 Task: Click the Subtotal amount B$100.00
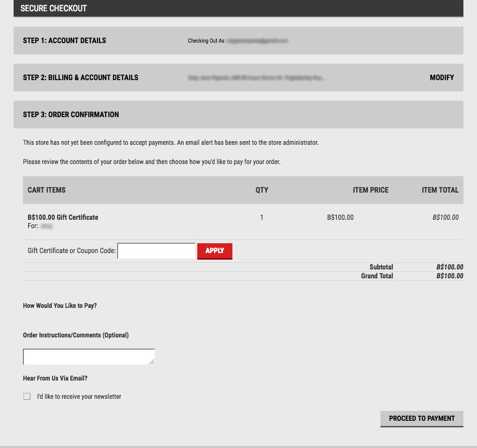(x=450, y=267)
